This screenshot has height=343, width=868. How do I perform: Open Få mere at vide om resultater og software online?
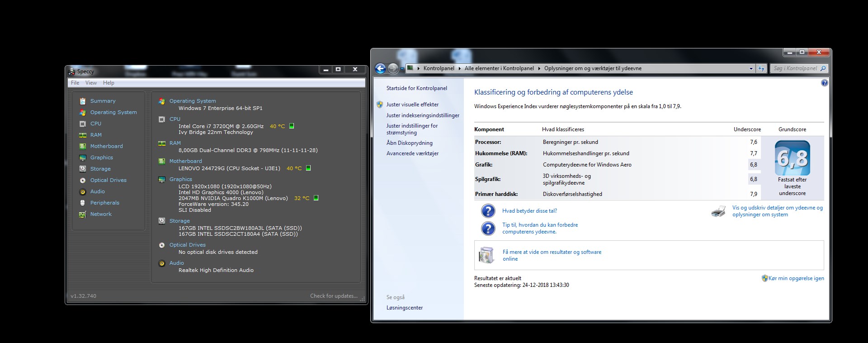(552, 255)
